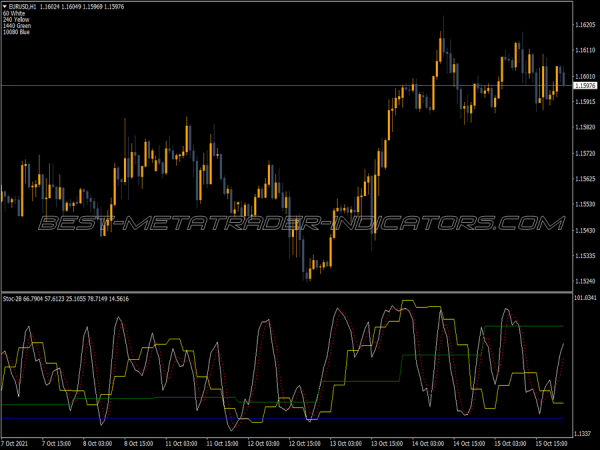The width and height of the screenshot is (600, 450).
Task: Click the 1.15335 price scale value
Action: 585,256
